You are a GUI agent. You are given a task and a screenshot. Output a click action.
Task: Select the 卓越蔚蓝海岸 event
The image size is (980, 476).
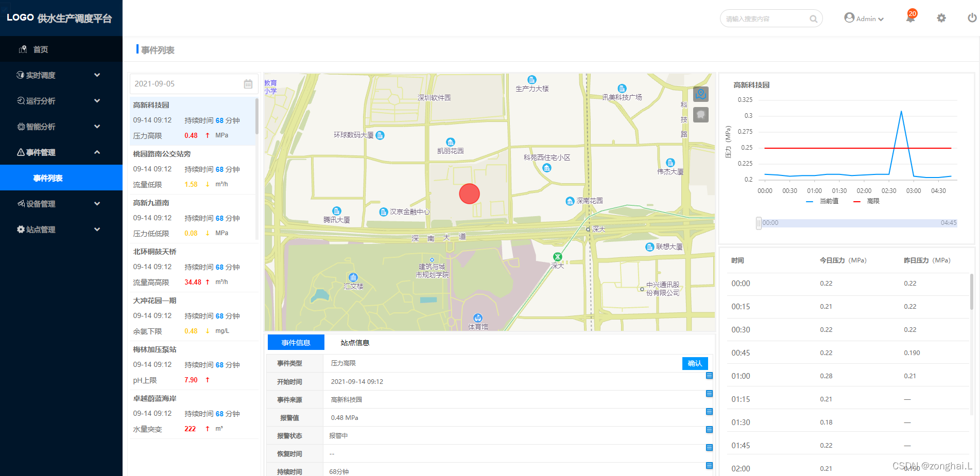[x=193, y=414]
